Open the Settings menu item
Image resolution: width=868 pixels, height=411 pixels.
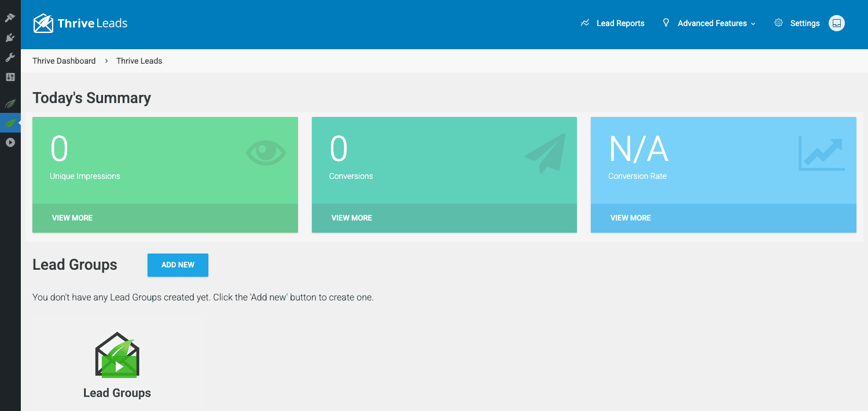pos(797,23)
